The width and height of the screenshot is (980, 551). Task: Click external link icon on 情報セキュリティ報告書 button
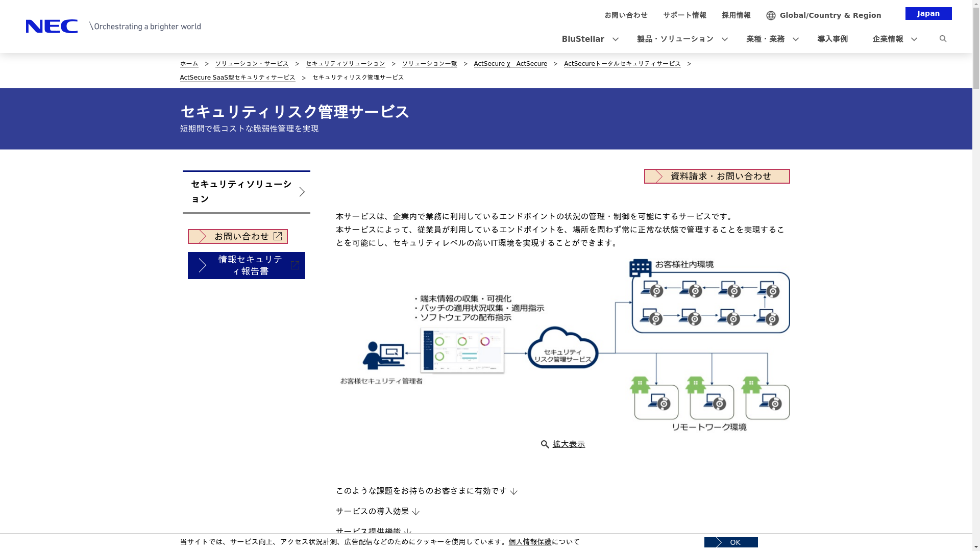pyautogui.click(x=295, y=265)
